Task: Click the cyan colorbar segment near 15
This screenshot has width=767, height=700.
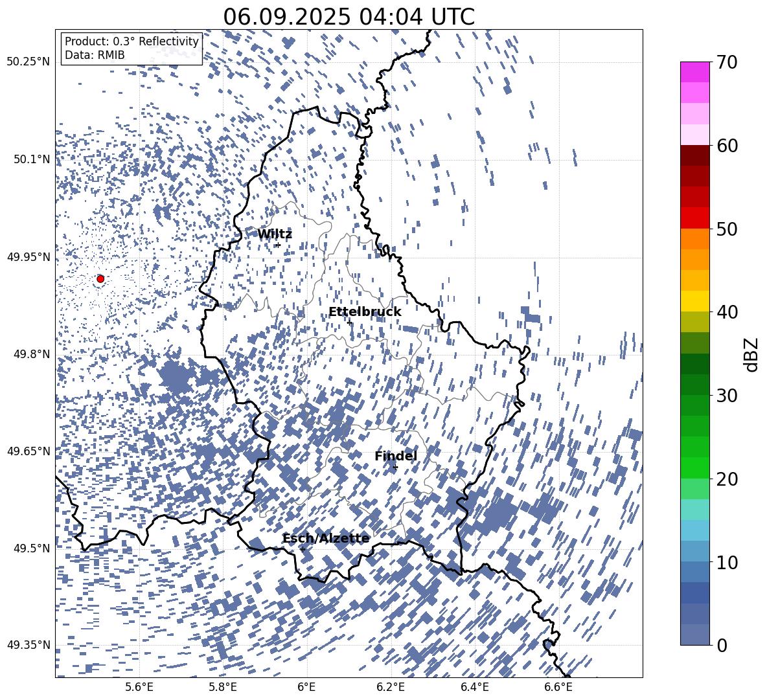Action: pos(694,510)
